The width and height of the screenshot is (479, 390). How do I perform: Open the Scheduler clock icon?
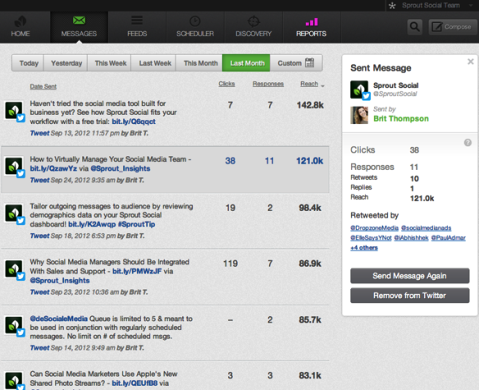coord(195,21)
